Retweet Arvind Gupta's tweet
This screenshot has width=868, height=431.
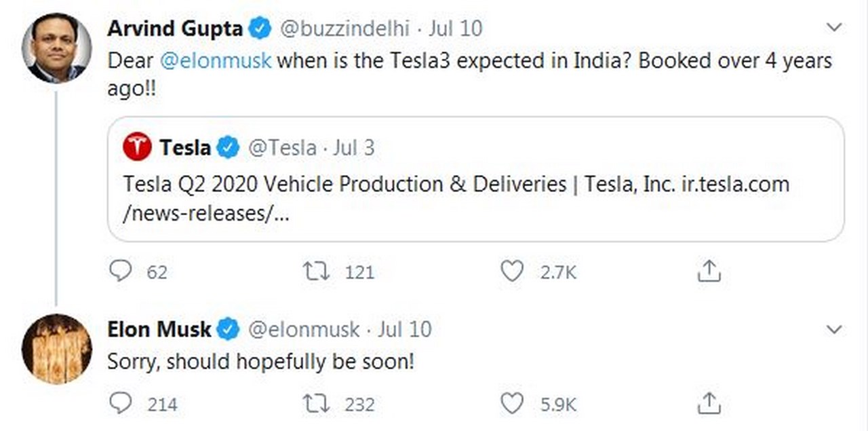pos(315,272)
